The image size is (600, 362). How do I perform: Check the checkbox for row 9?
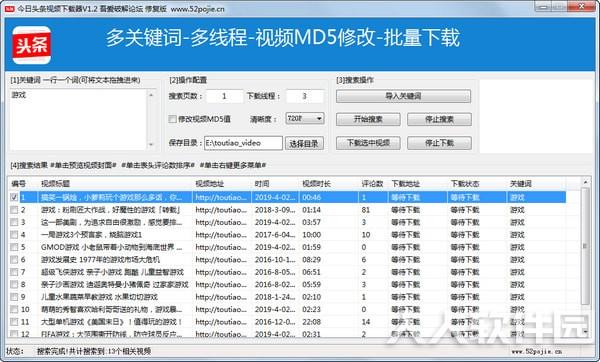click(x=14, y=297)
